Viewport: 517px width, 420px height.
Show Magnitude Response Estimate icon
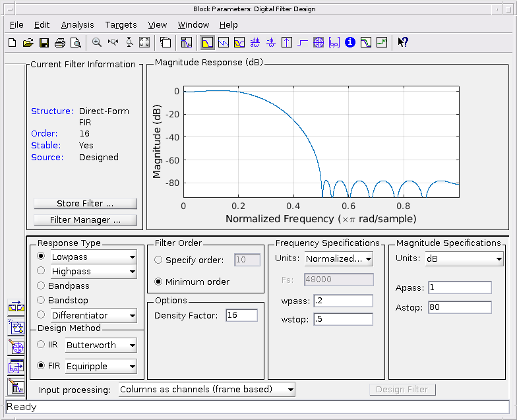click(365, 42)
